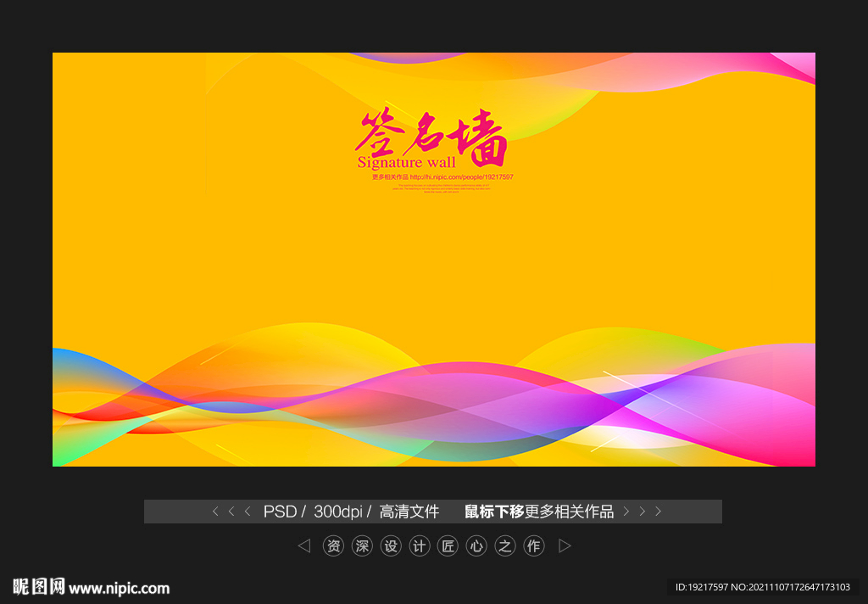Viewport: 868px width, 604px height.
Task: Click the left triangle arrow beside the circle icons
Action: click(x=304, y=545)
